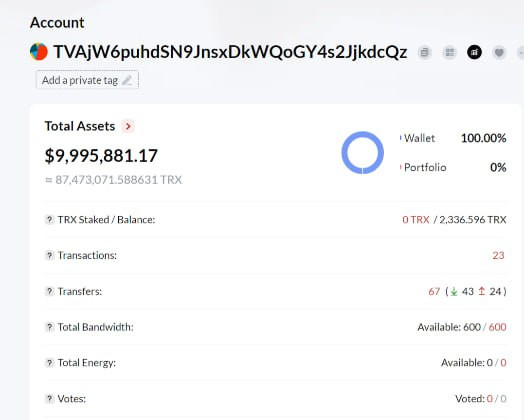
Task: Open the 23 transactions count link
Action: 498,255
